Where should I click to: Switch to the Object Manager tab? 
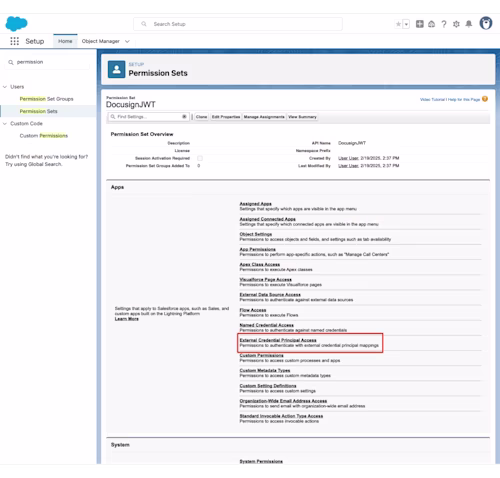pos(100,41)
